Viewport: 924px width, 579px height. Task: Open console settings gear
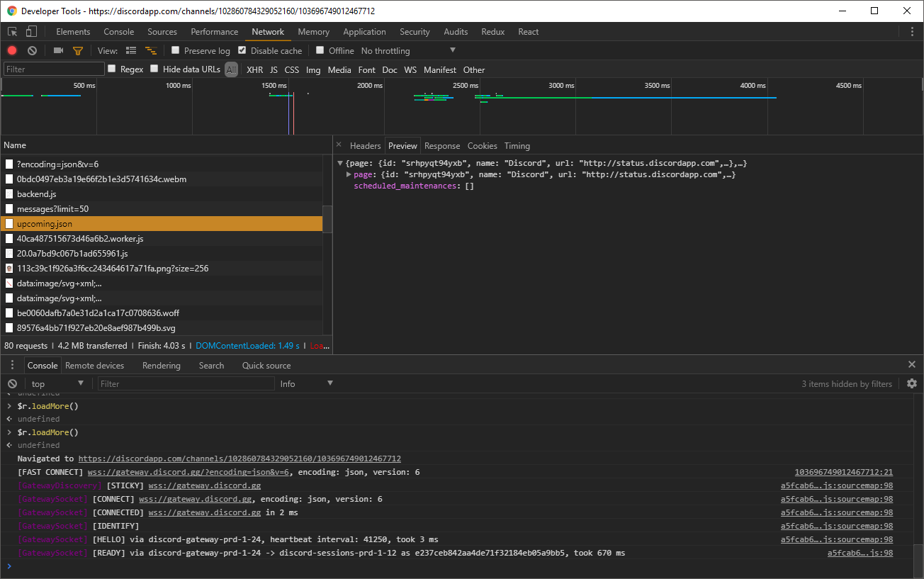(x=912, y=383)
